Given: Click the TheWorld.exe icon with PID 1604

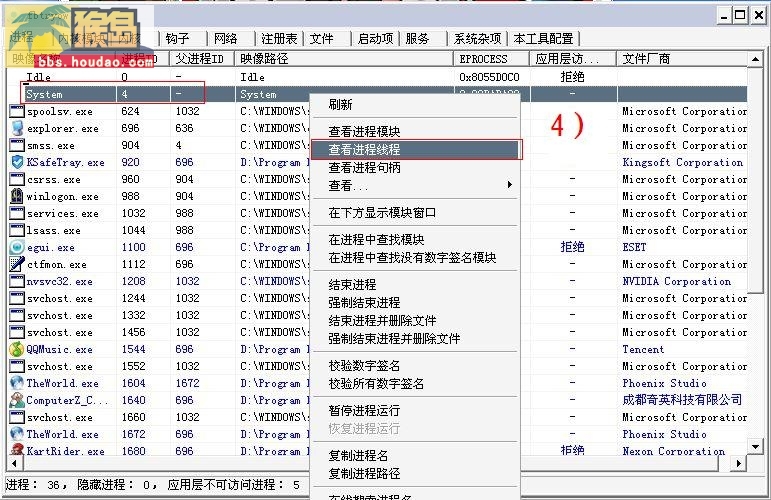Looking at the screenshot, I should [x=17, y=383].
